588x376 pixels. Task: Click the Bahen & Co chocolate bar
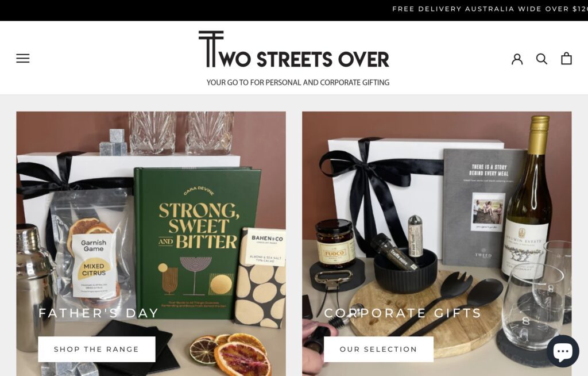coord(261,277)
